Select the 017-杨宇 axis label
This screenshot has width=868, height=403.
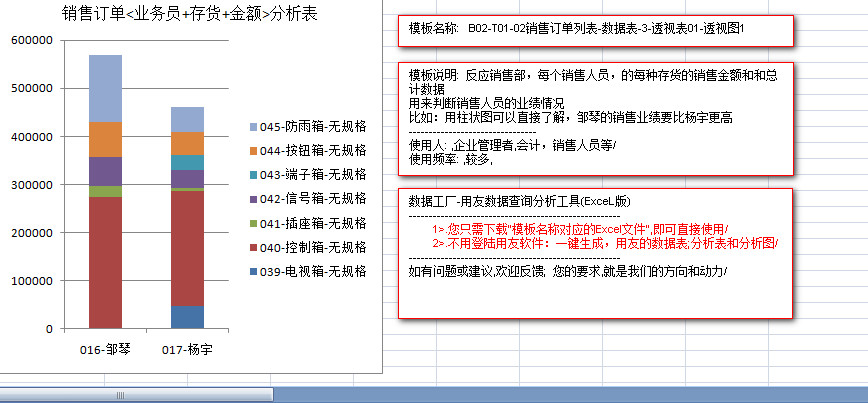tap(187, 349)
